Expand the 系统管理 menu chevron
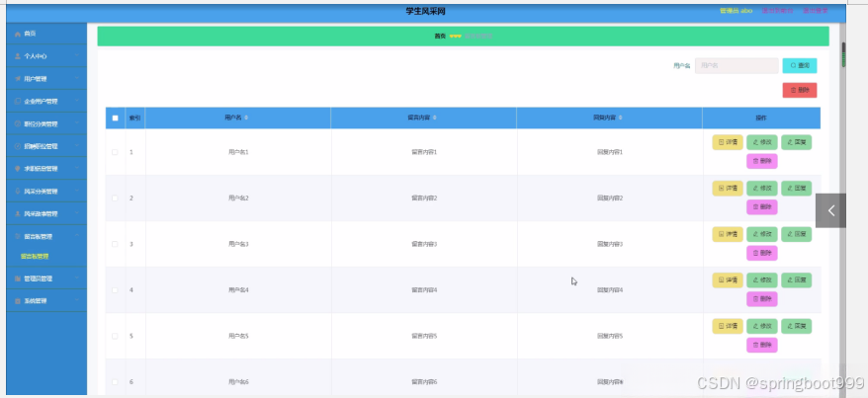 tap(77, 300)
